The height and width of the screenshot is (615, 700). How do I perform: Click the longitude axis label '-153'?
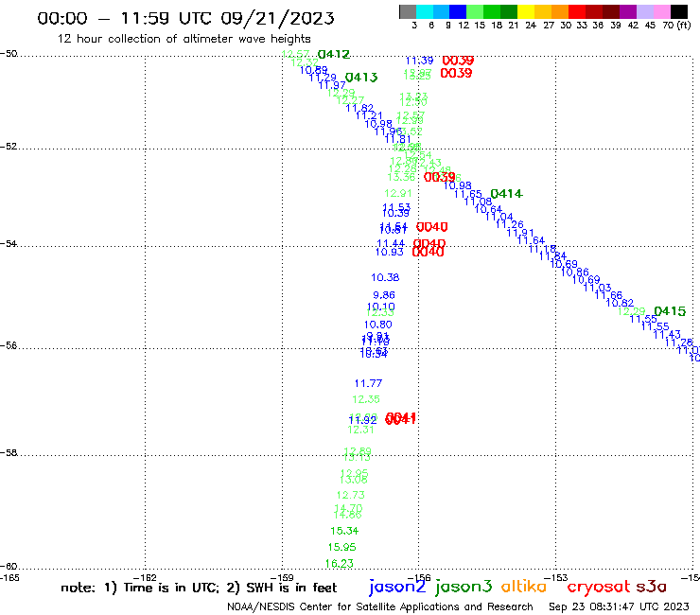[556, 577]
